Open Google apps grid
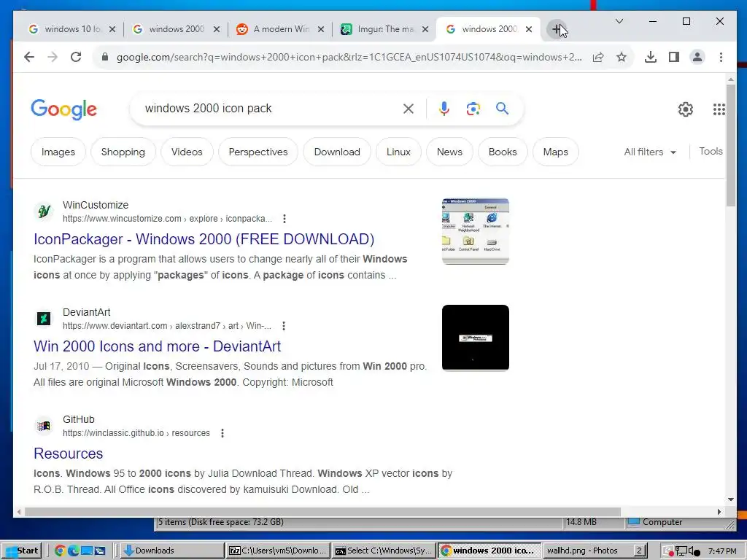The image size is (747, 560). coord(719,109)
